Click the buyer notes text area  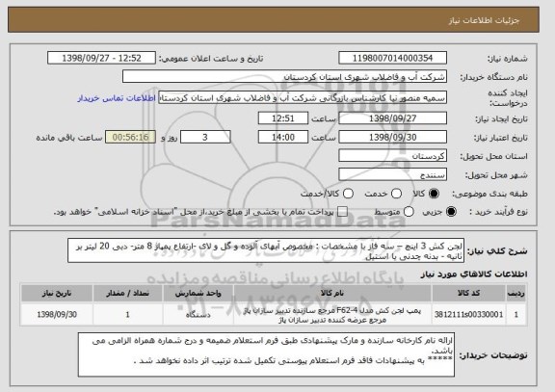point(266,354)
